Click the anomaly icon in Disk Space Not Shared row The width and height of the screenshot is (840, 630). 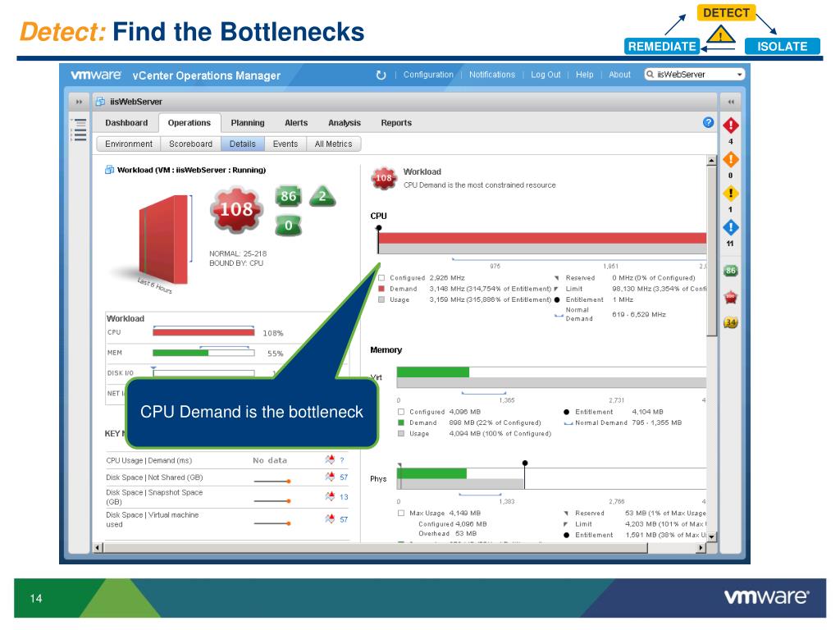click(x=330, y=477)
